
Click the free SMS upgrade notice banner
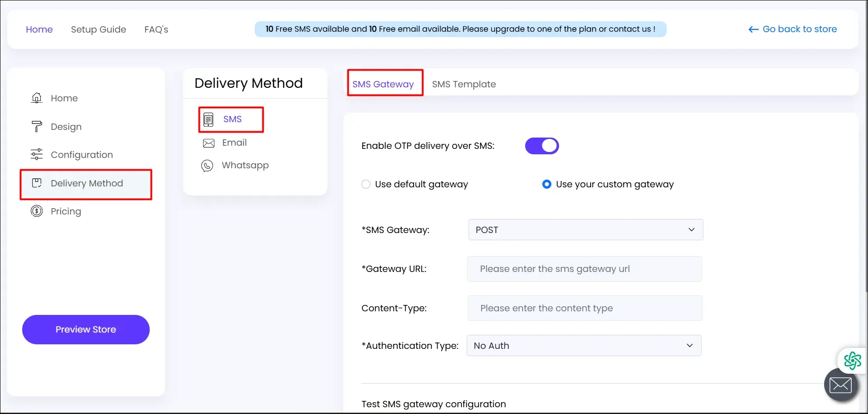[x=460, y=29]
